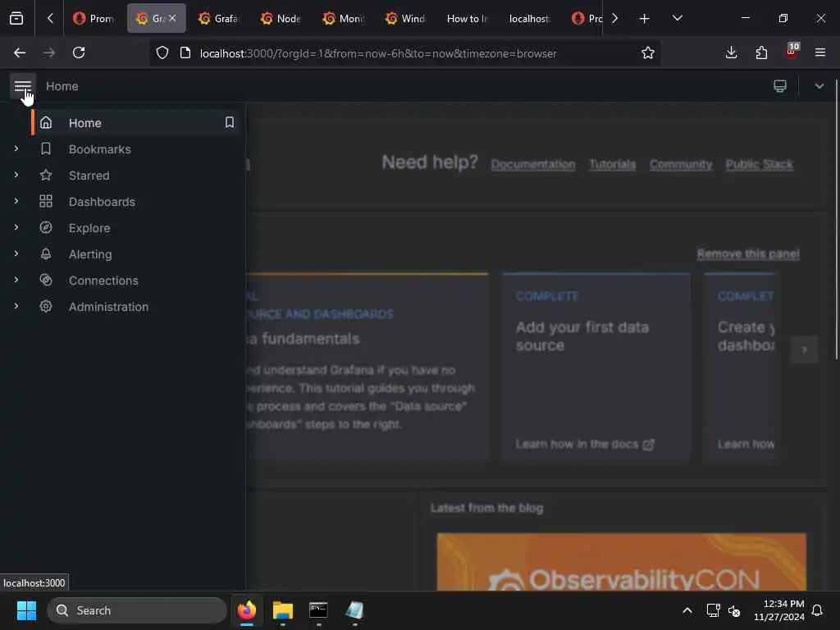Open the Firefox extensions puzzle icon
The width and height of the screenshot is (840, 630).
761,52
